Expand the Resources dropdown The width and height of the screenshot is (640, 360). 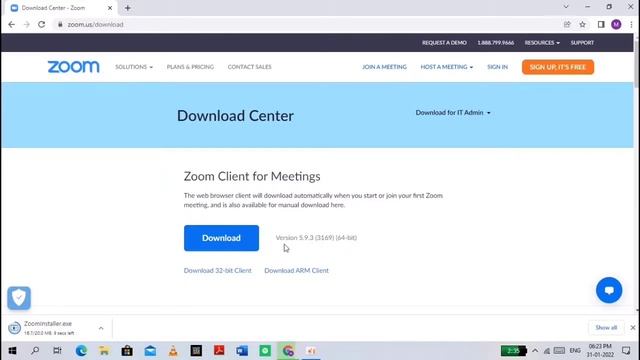[x=542, y=42]
